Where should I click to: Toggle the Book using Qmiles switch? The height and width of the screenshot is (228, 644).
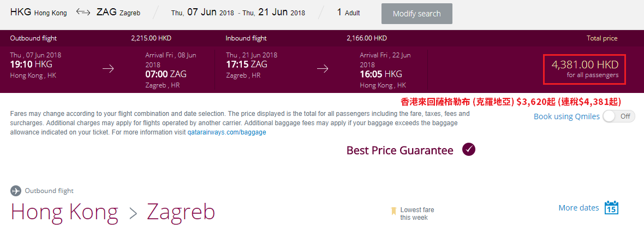(618, 116)
